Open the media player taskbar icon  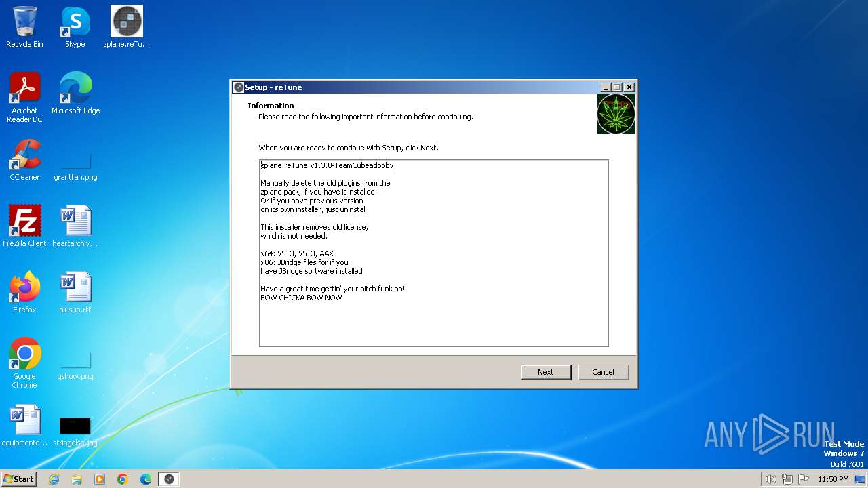pyautogui.click(x=100, y=479)
